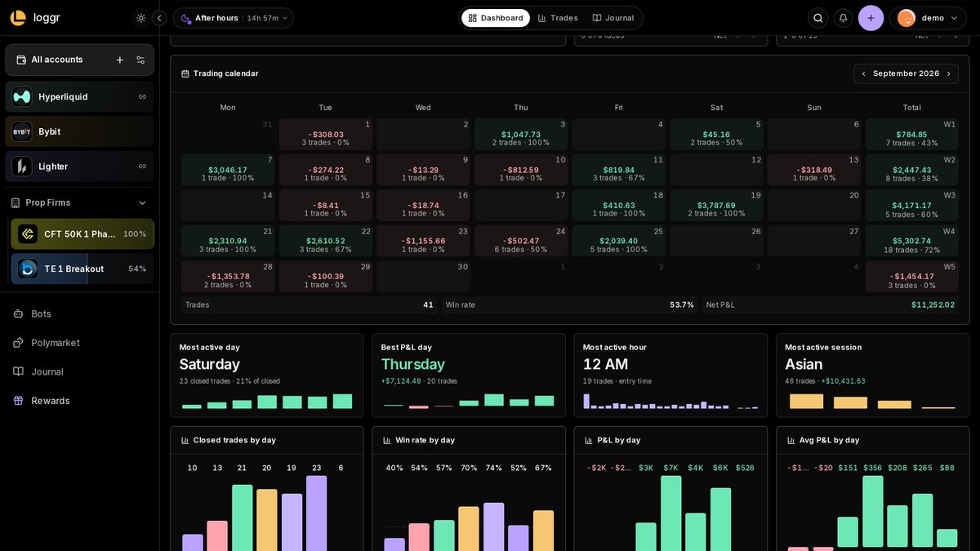The width and height of the screenshot is (980, 551).
Task: Select All accounts in the sidebar
Action: (x=80, y=60)
